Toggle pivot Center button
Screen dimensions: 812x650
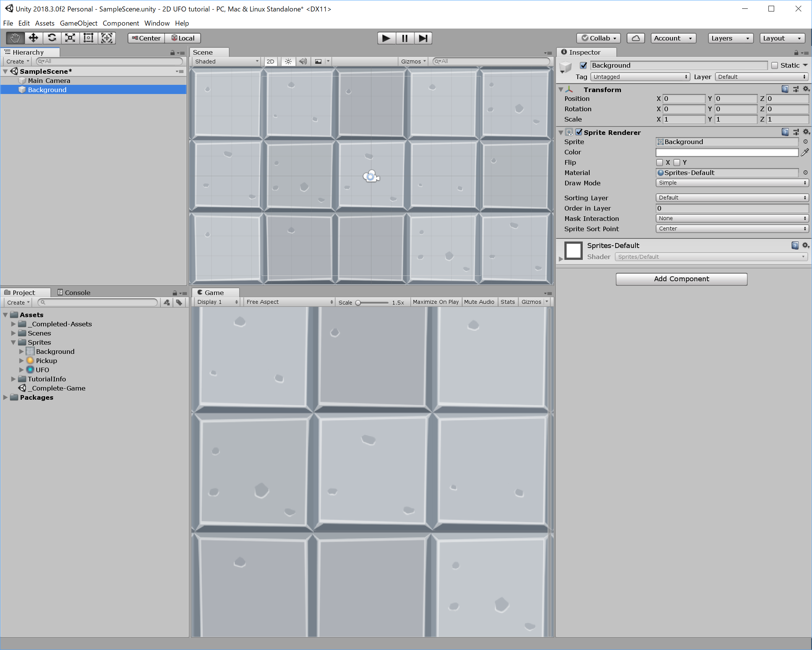146,38
